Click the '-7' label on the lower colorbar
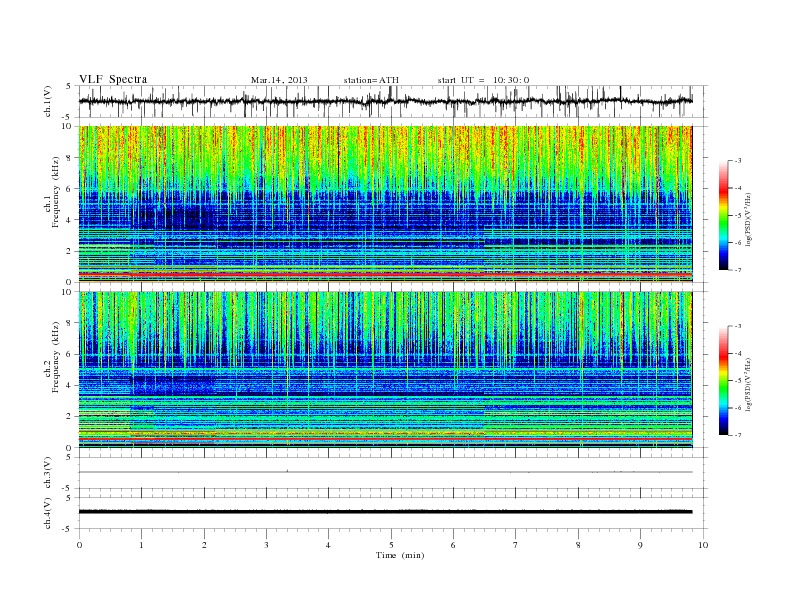Screen dimensions: 792x612 pos(737,435)
